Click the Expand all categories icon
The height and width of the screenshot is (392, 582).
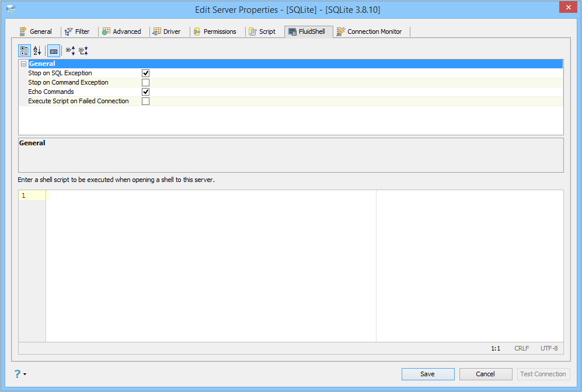click(71, 51)
